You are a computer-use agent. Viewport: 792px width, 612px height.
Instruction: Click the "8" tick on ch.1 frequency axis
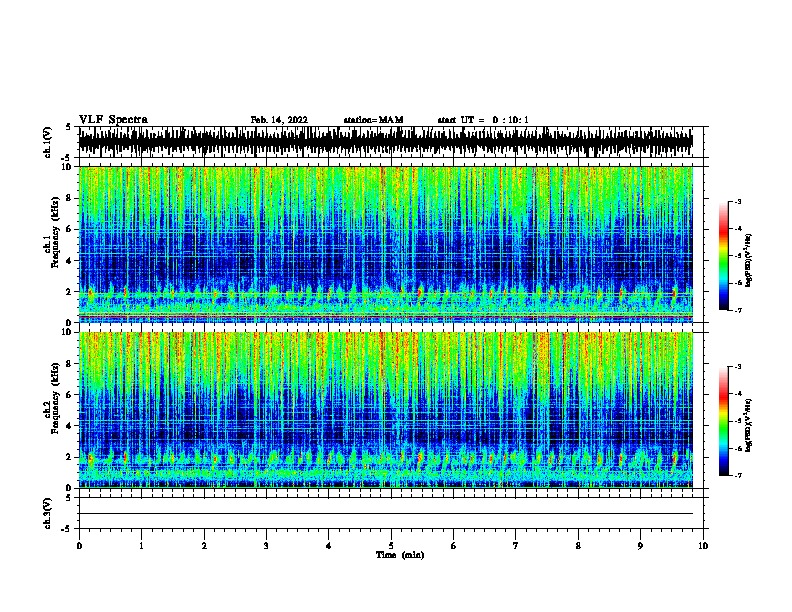69,198
